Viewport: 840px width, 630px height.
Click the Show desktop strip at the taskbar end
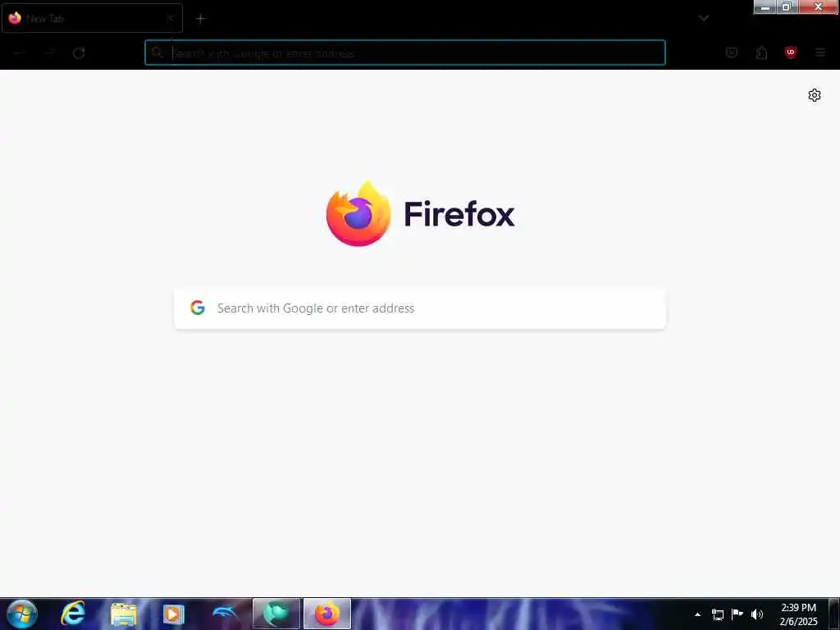[x=834, y=614]
